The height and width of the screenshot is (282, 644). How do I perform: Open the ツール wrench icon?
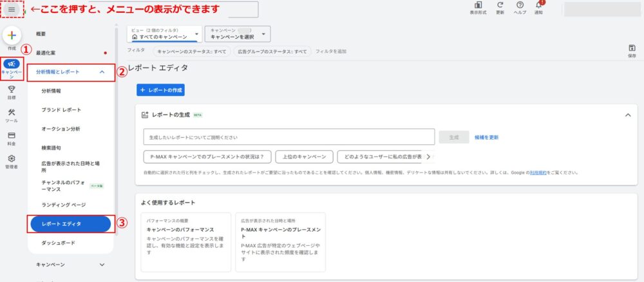12,113
